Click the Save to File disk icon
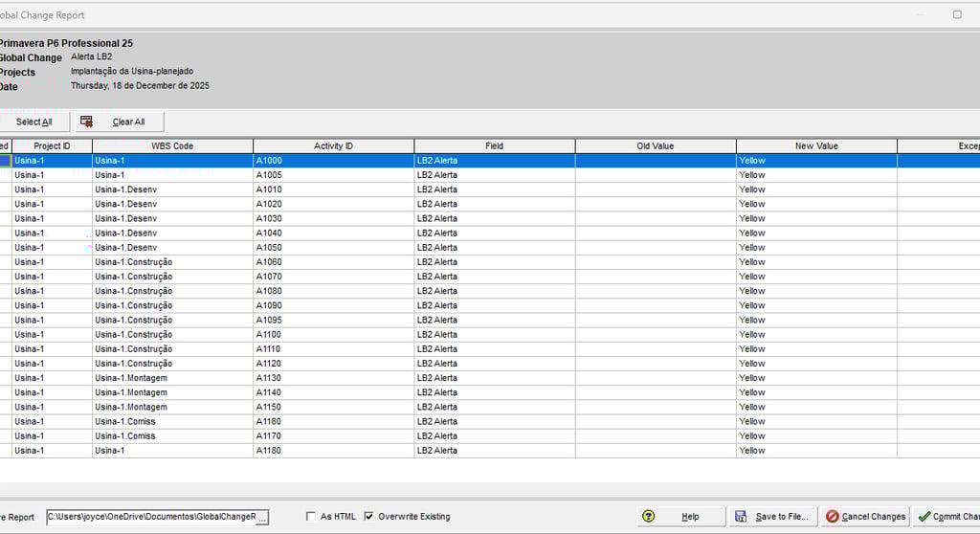The image size is (980, 534). (741, 516)
